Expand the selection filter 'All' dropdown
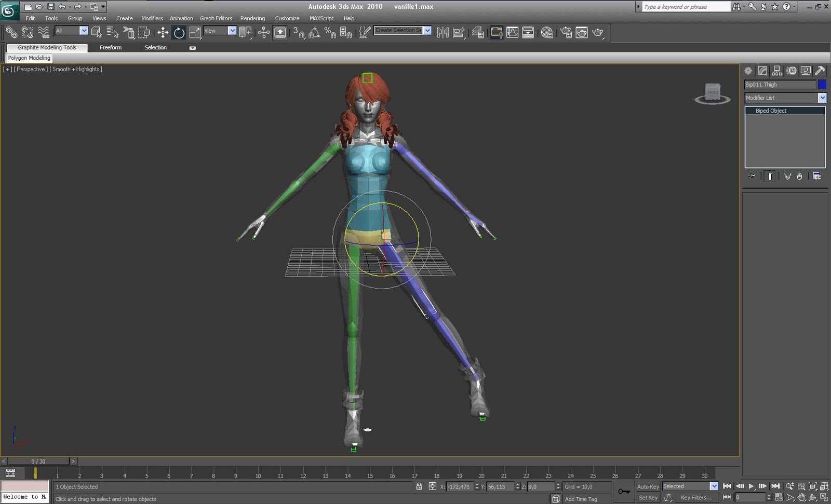831x504 pixels. pos(84,31)
